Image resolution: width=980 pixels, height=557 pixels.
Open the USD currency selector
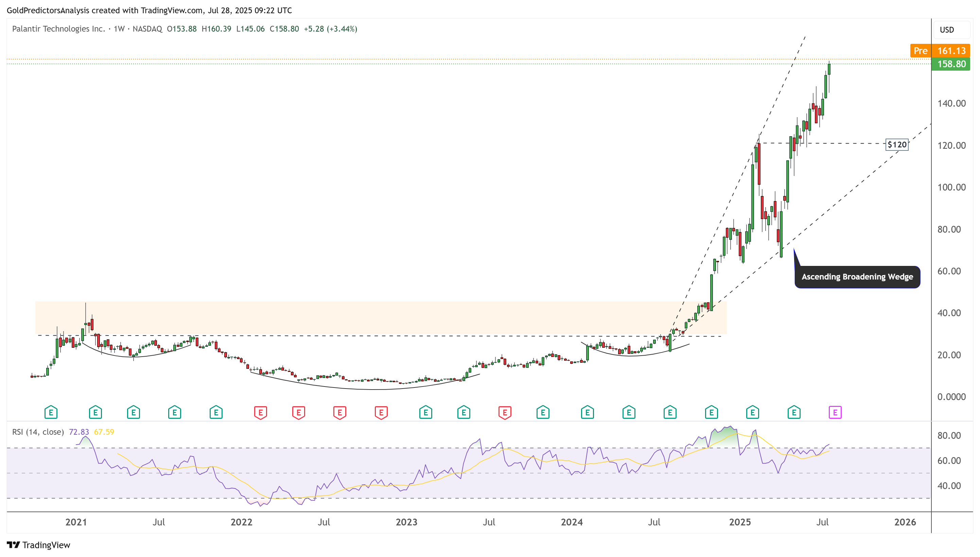pos(952,30)
